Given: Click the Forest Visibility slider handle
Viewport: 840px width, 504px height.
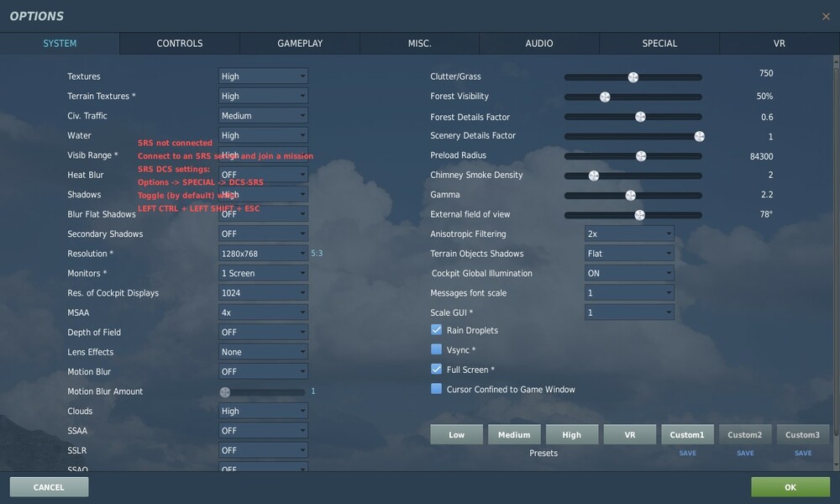Looking at the screenshot, I should [x=605, y=97].
